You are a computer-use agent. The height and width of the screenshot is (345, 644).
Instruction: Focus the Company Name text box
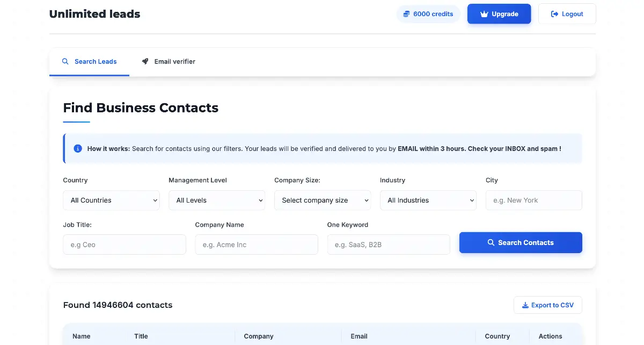coord(257,245)
